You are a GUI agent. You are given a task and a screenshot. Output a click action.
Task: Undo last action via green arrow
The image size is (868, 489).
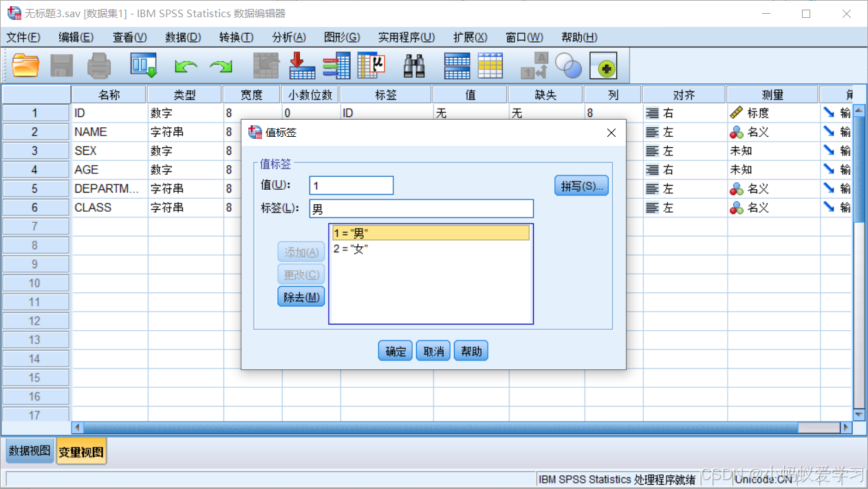tap(186, 67)
